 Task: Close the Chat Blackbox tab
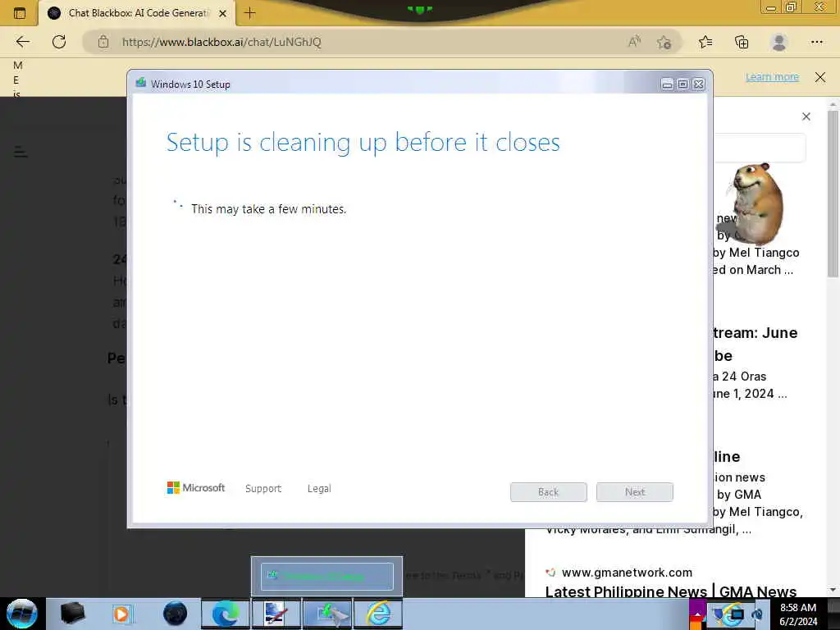tap(223, 13)
